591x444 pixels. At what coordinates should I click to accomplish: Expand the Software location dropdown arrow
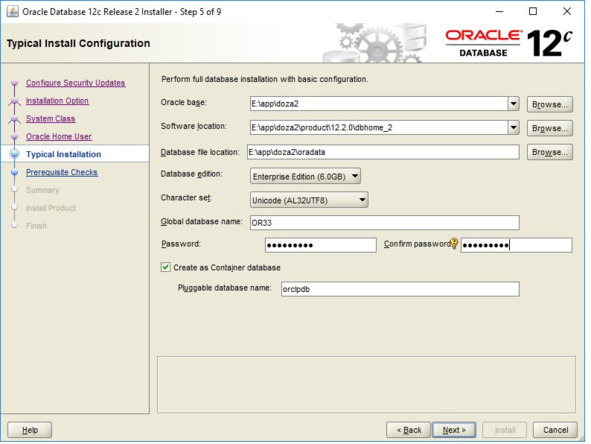coord(513,127)
